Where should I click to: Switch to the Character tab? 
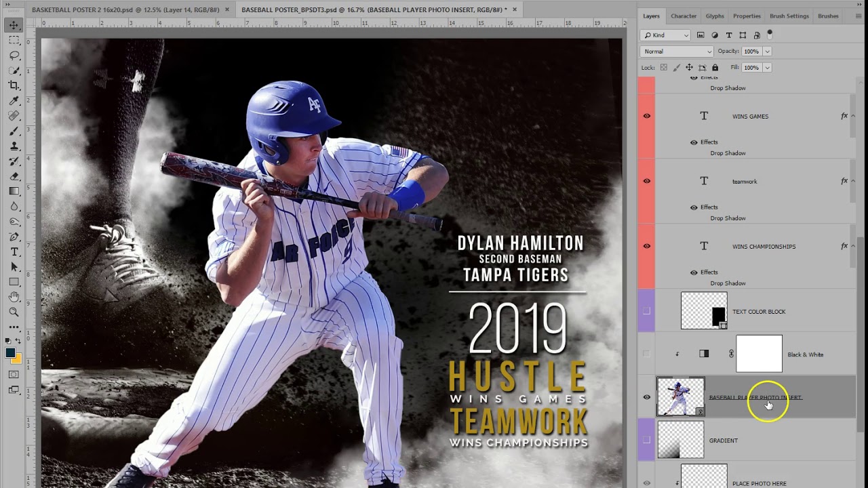pos(684,16)
